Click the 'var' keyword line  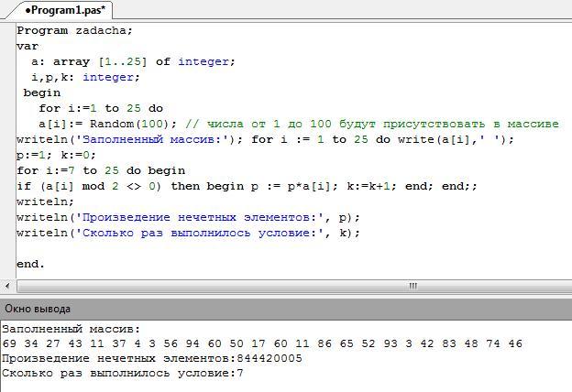(27, 46)
